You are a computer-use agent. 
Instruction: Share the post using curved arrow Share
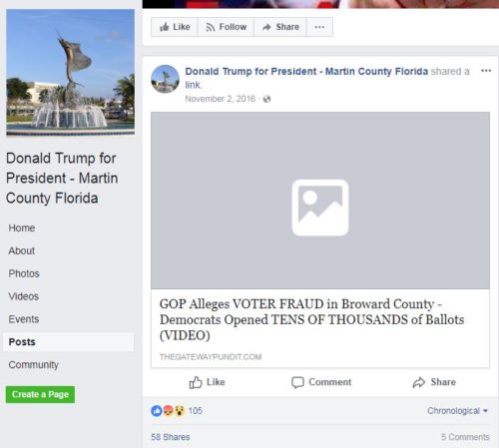click(x=434, y=382)
